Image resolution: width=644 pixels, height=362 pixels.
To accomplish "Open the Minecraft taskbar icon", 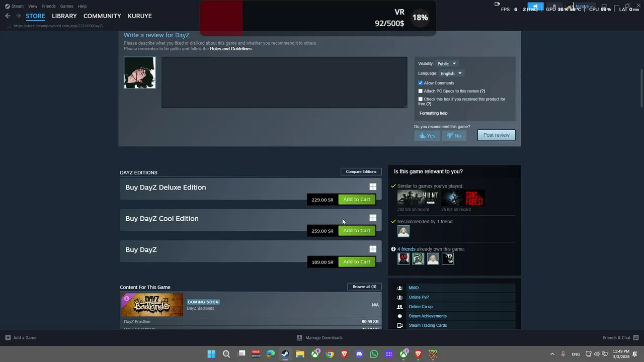I will tap(433, 354).
